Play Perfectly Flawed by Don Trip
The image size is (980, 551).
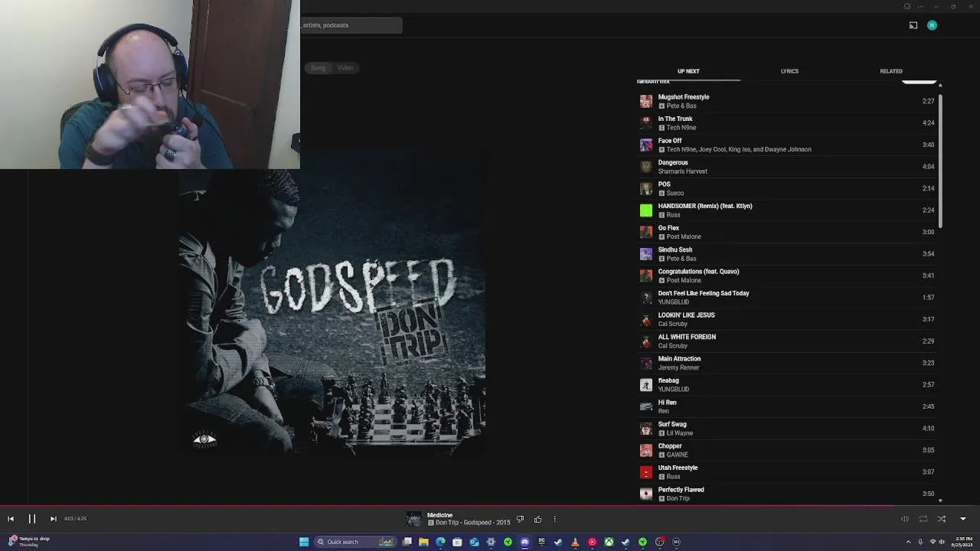click(786, 494)
